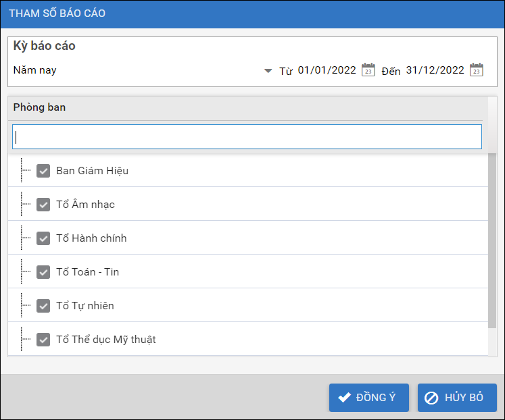
Task: Click the end date field 31/12/2022
Action: (x=435, y=70)
